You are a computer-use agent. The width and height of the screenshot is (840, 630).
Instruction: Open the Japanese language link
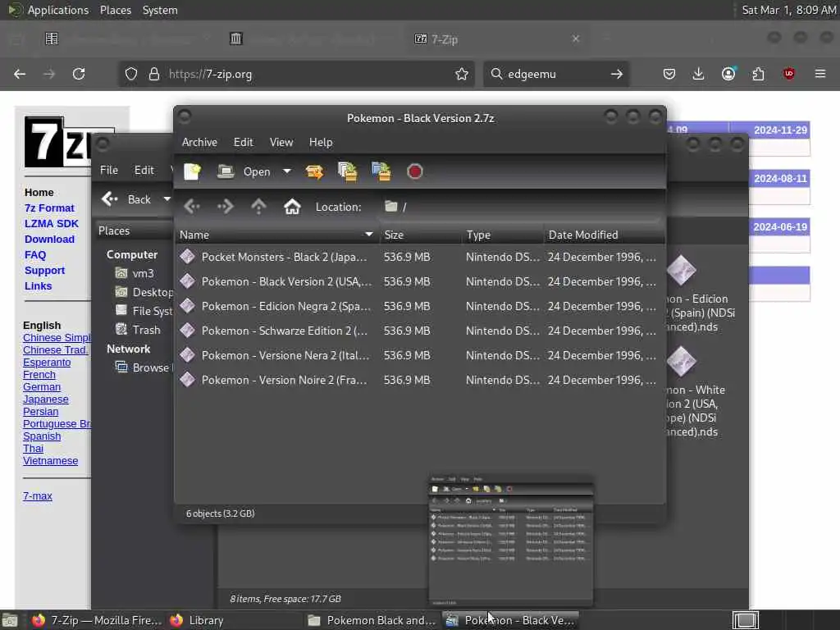click(x=46, y=399)
